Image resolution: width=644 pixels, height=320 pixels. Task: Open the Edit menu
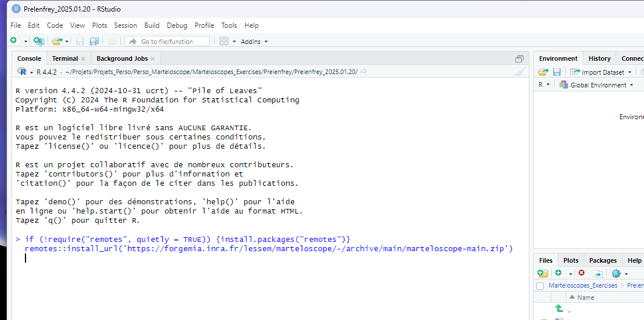point(34,25)
